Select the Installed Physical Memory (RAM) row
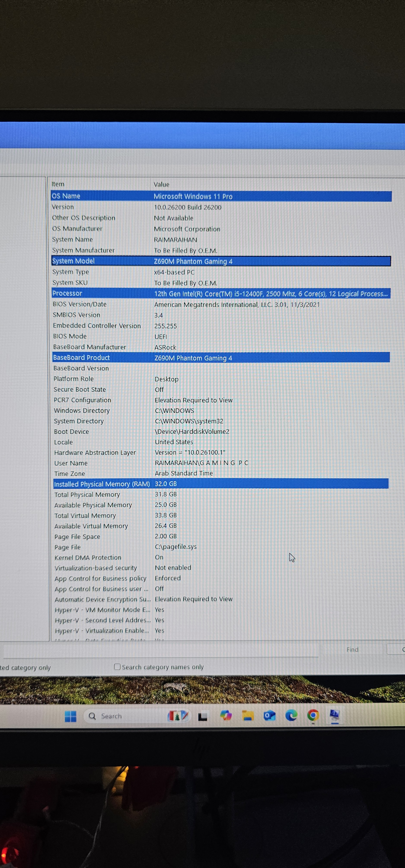Viewport: 405px width, 868px height. 221,484
